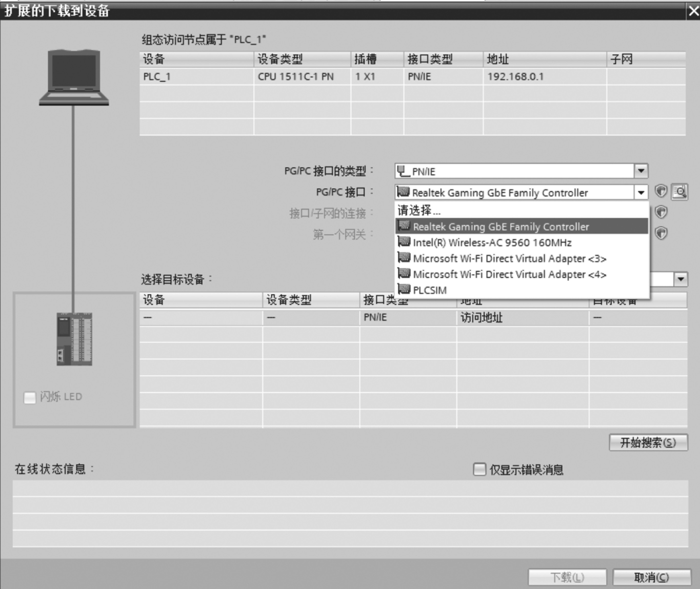Screen dimensions: 700x589
Task: Click the PLC_1 cell in the access nodes table
Action: point(196,76)
